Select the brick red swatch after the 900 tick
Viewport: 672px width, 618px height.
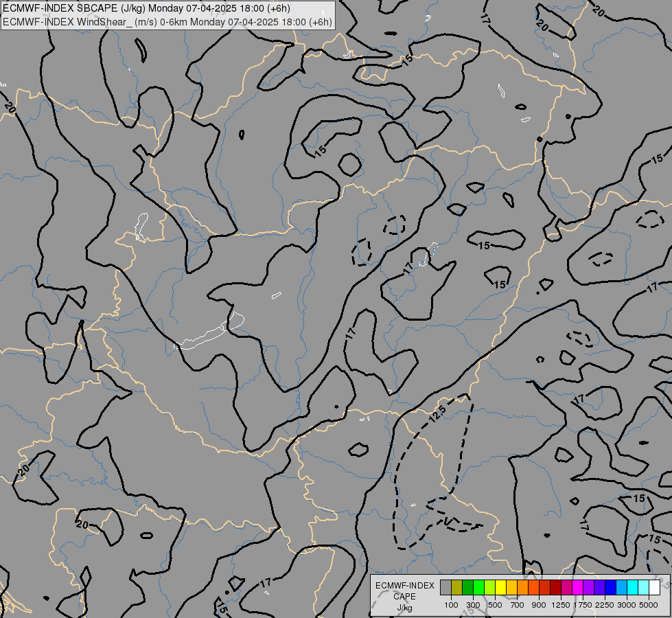coord(545,587)
